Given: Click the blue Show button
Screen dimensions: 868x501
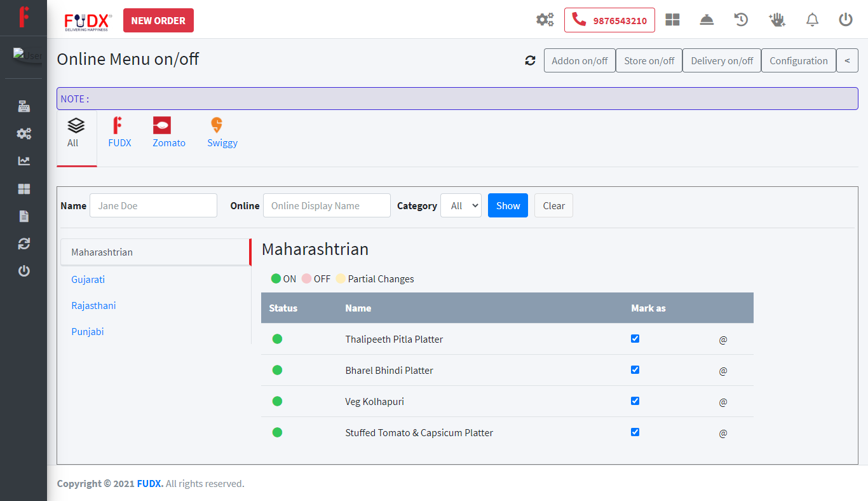Looking at the screenshot, I should [508, 206].
